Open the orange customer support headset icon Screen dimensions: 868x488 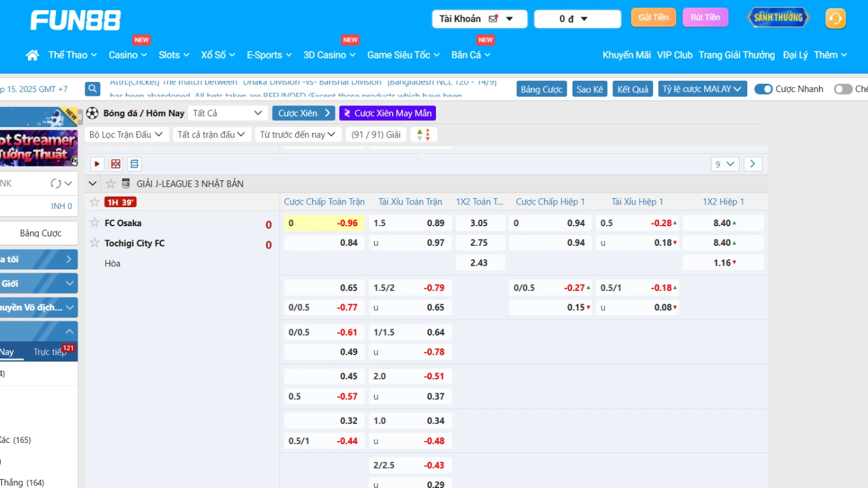coord(835,18)
